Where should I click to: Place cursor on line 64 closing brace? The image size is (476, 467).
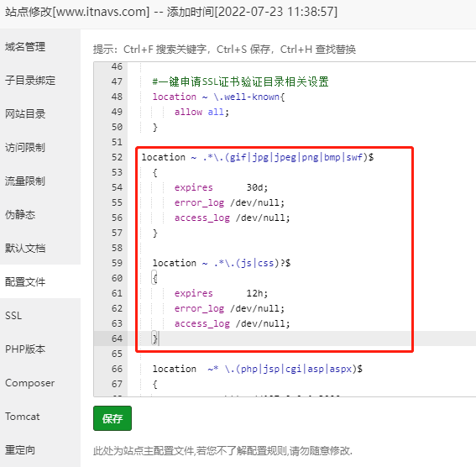(154, 338)
